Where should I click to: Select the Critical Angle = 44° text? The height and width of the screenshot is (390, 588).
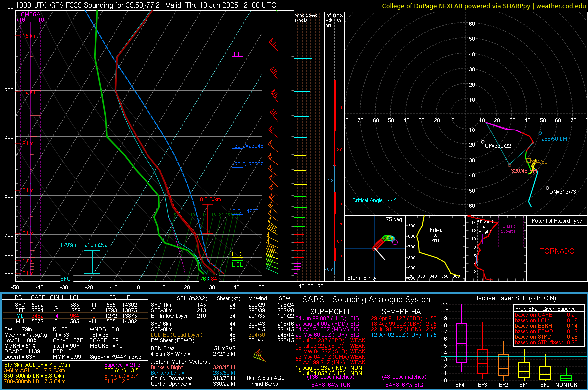[x=374, y=200]
